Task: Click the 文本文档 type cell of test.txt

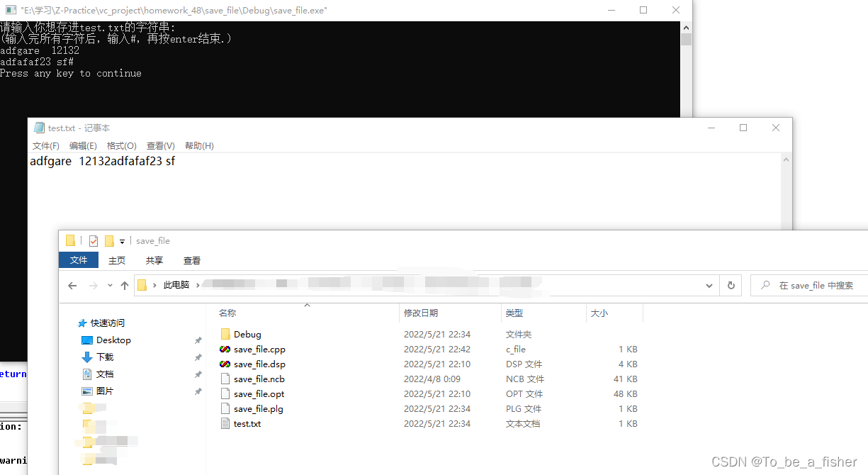Action: (x=523, y=423)
